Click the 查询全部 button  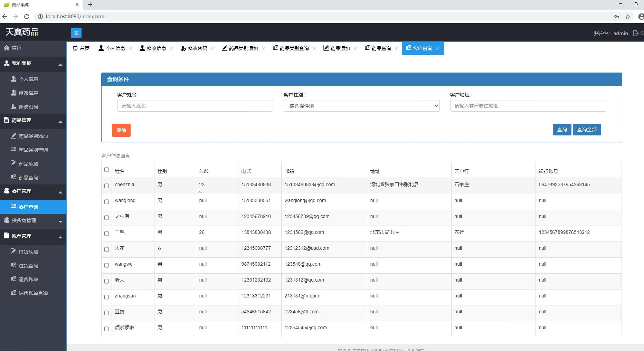pyautogui.click(x=587, y=130)
